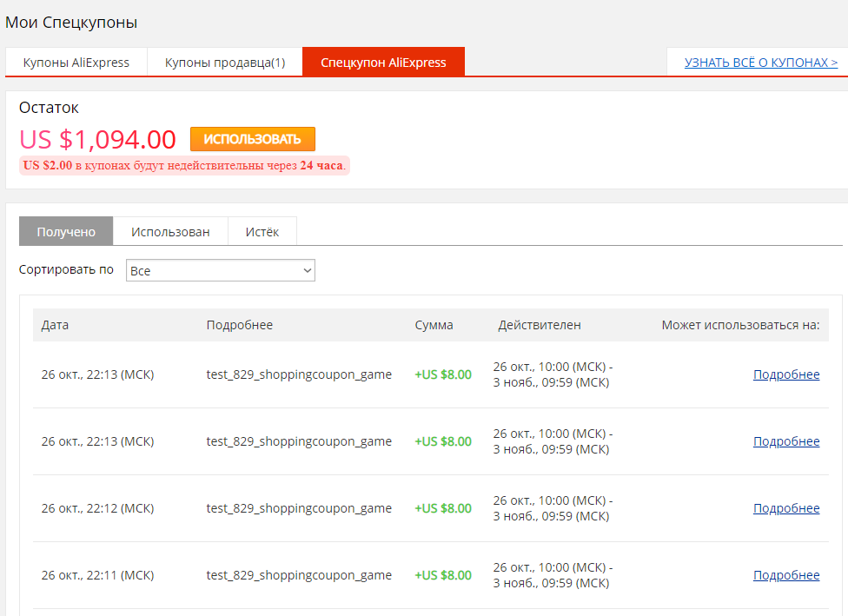Open Подробнее link for second 22:13 row
This screenshot has width=848, height=616.
(786, 441)
